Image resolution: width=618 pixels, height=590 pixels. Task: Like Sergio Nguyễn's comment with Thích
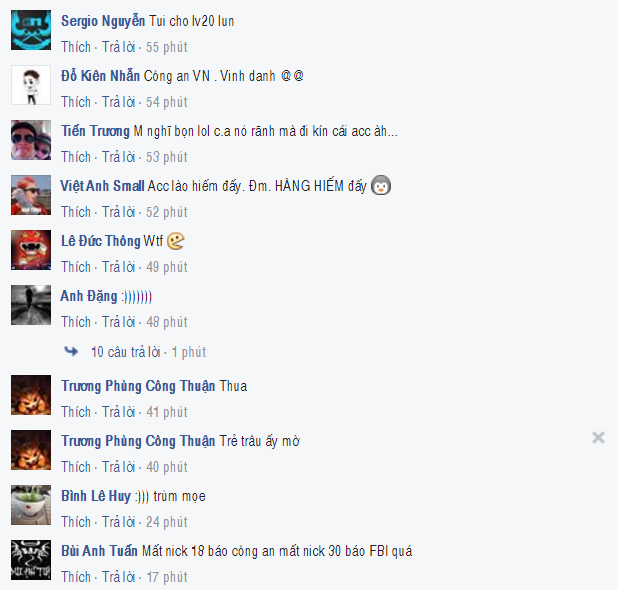point(76,47)
